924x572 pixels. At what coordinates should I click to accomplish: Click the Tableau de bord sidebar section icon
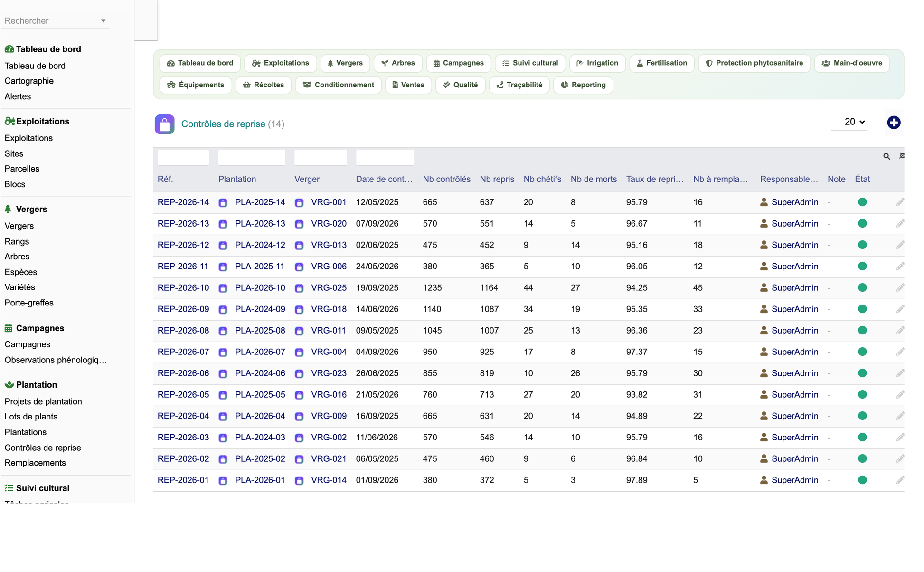click(9, 49)
